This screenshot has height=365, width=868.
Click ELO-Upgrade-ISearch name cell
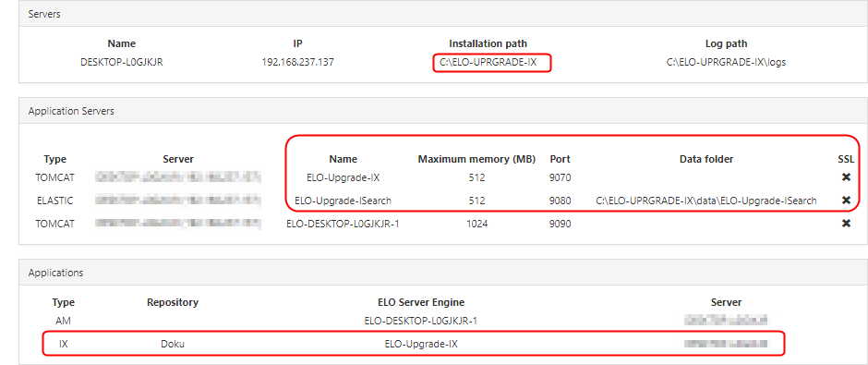(344, 201)
